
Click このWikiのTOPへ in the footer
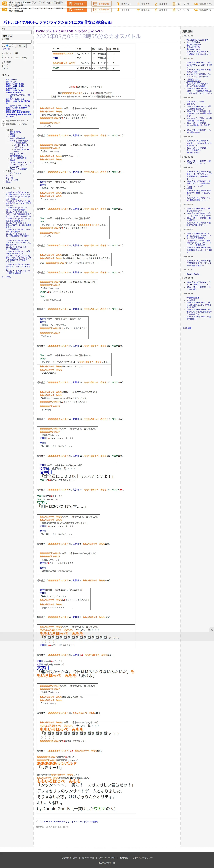69,858
